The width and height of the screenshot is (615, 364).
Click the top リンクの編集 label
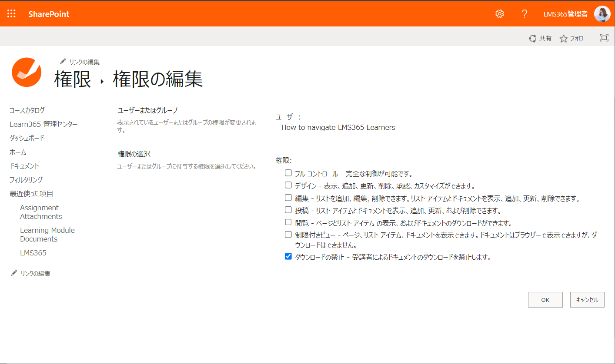tap(84, 62)
